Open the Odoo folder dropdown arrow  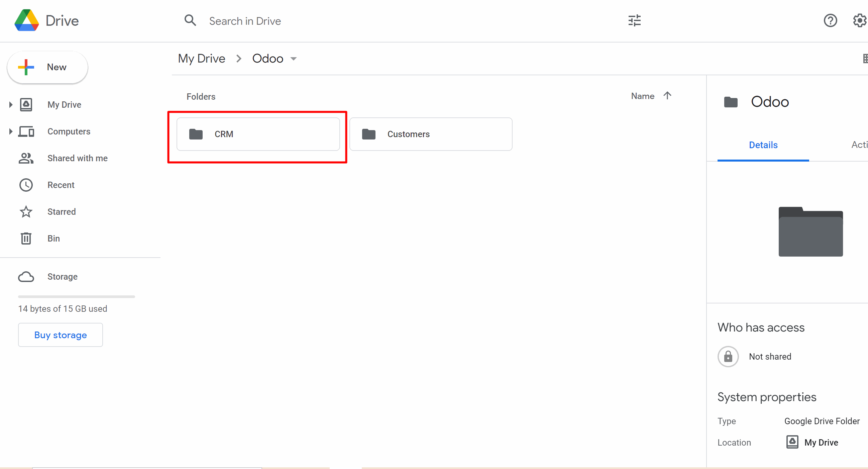pyautogui.click(x=294, y=59)
